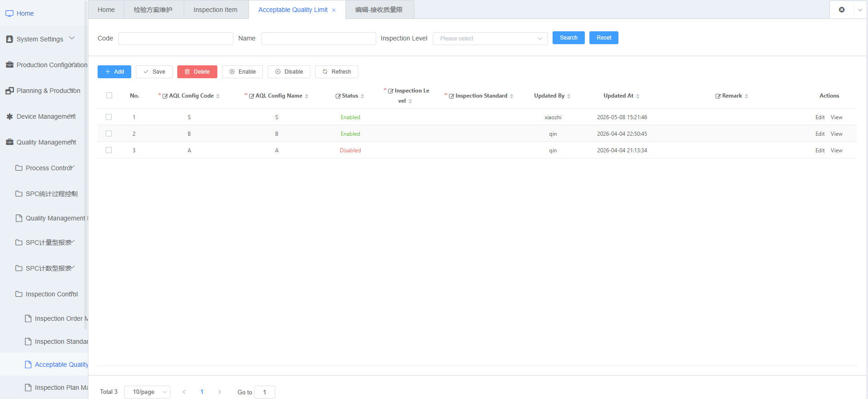Click the Disable button
This screenshot has width=868, height=399.
289,72
